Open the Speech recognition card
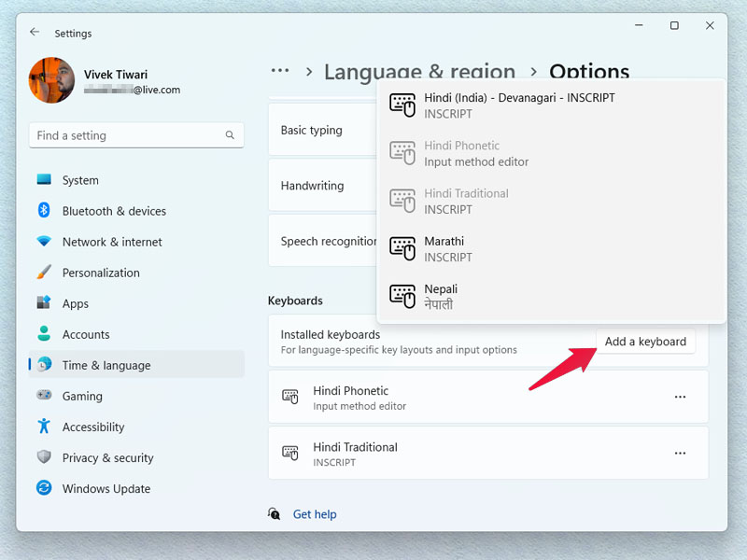Viewport: 747px width, 560px height. pyautogui.click(x=323, y=241)
